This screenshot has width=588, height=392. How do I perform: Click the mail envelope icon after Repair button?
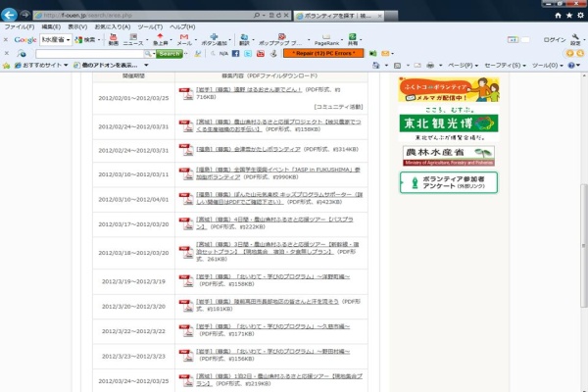[385, 54]
